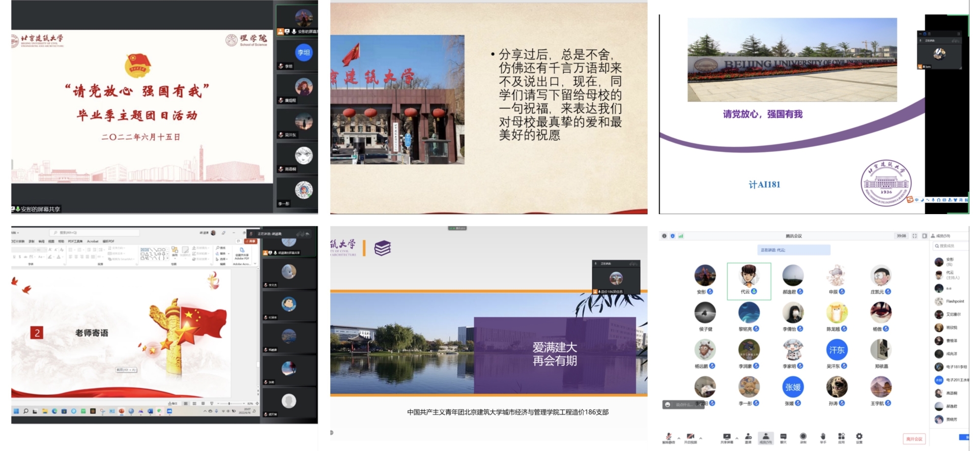The image size is (980, 451).
Task: Open the invite icon in meeting toolbar
Action: click(x=748, y=437)
